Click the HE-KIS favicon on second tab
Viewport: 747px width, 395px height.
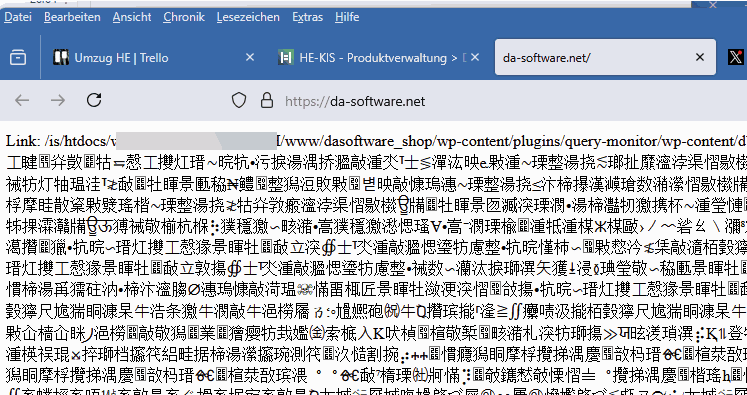[285, 58]
